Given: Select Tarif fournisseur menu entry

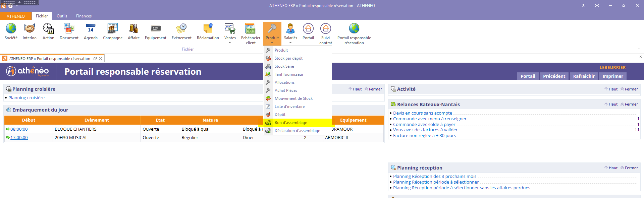Looking at the screenshot, I should pos(298,74).
